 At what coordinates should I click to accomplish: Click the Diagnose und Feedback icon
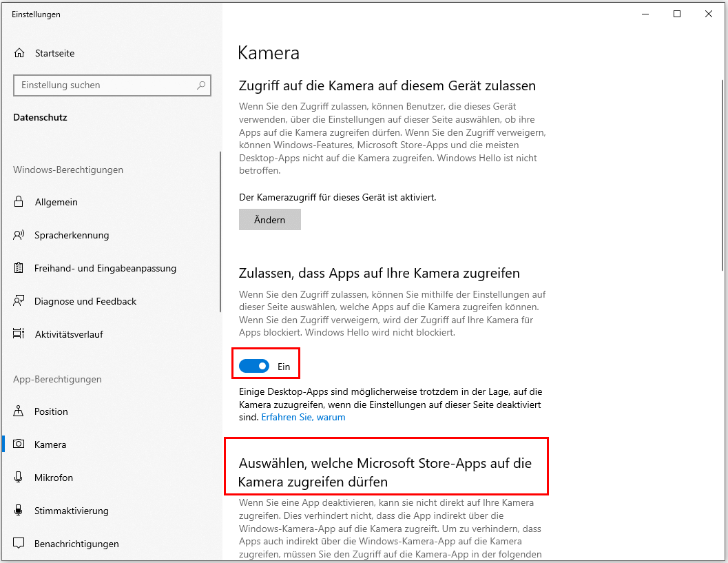click(19, 301)
